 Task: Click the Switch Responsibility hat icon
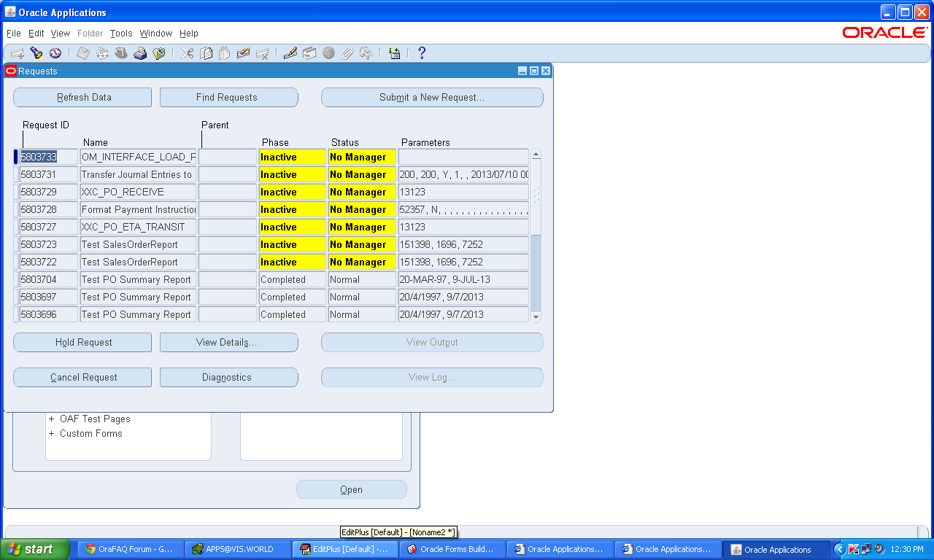pos(121,53)
